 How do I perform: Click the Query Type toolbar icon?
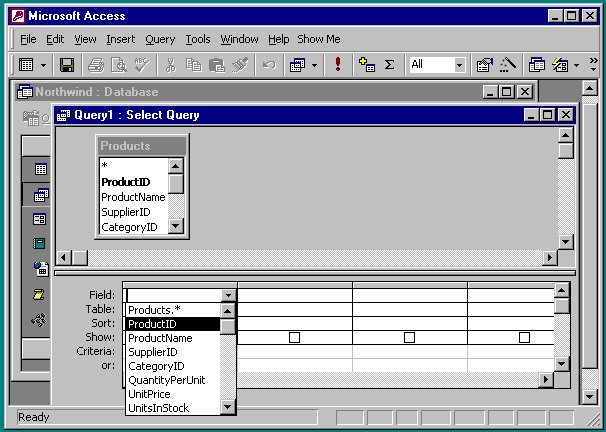pos(298,65)
